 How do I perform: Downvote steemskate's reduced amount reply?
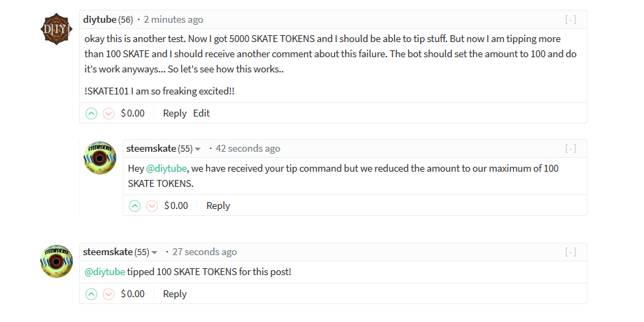[x=152, y=205]
